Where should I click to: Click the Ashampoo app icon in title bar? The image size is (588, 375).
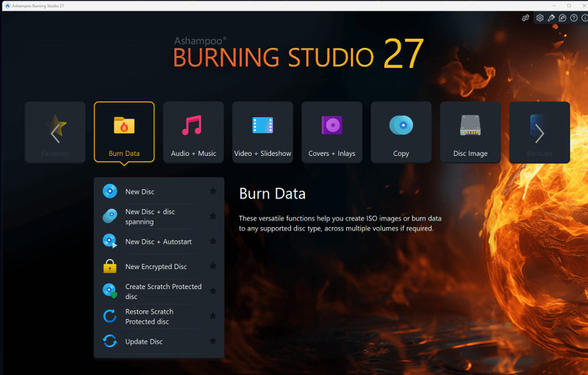pos(7,6)
